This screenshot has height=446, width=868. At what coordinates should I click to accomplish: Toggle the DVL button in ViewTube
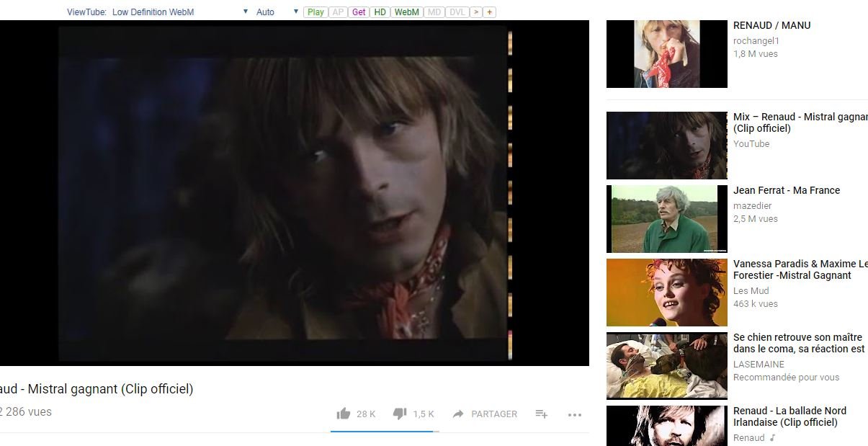pos(457,12)
